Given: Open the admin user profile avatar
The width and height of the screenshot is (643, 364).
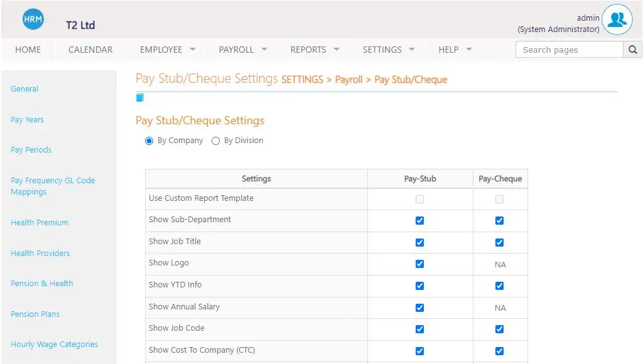Looking at the screenshot, I should 617,19.
